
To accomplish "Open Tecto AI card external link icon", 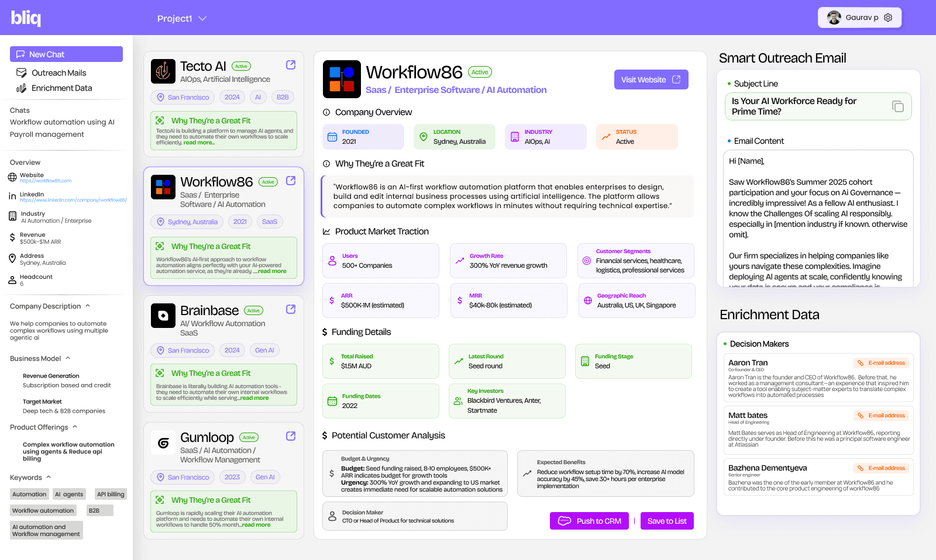I will coord(291,65).
